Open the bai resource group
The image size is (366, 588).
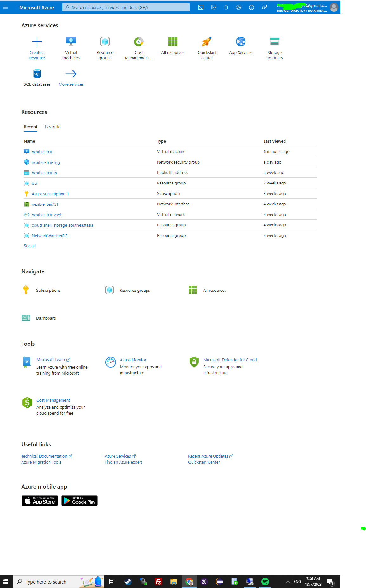pos(35,183)
